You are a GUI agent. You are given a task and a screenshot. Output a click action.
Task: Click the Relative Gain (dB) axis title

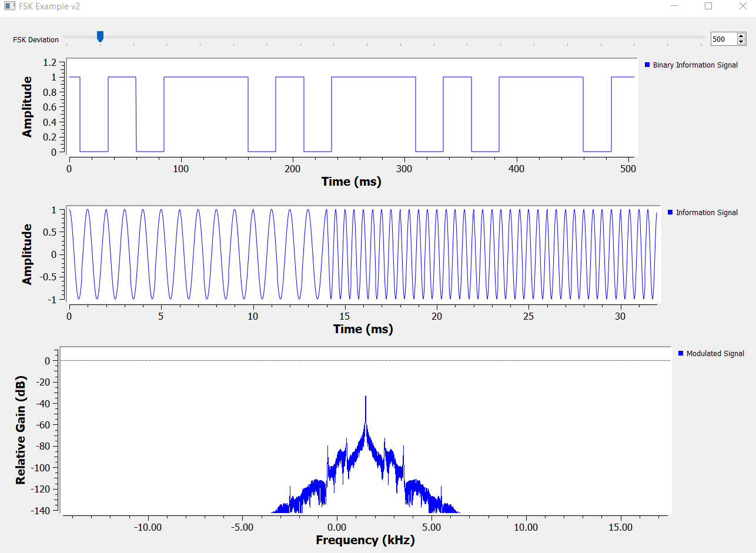[21, 430]
